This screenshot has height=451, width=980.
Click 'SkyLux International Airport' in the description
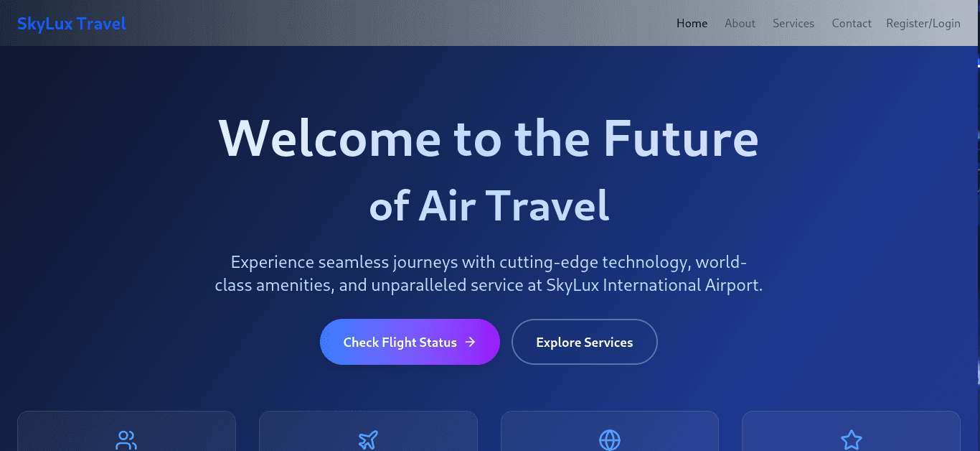(x=651, y=285)
